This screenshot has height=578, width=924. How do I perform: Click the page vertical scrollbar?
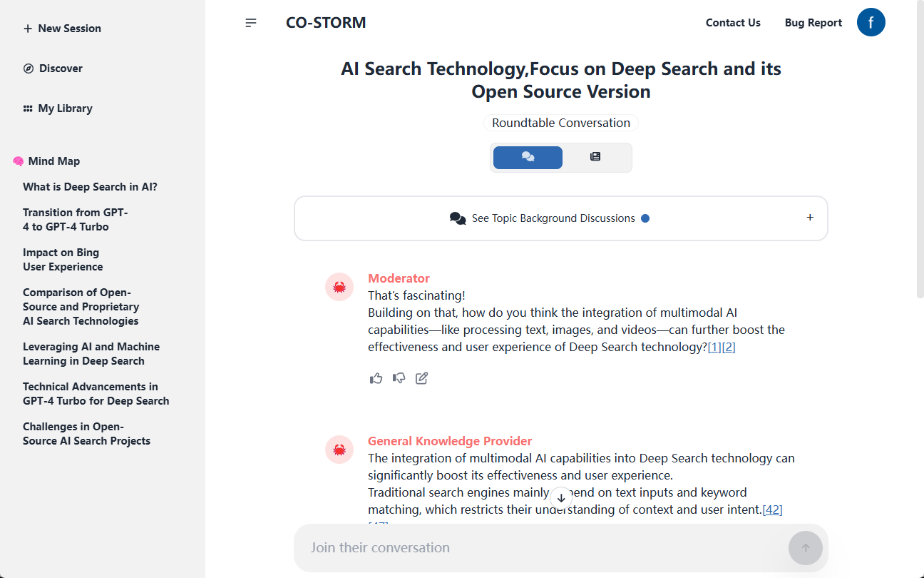[920, 150]
